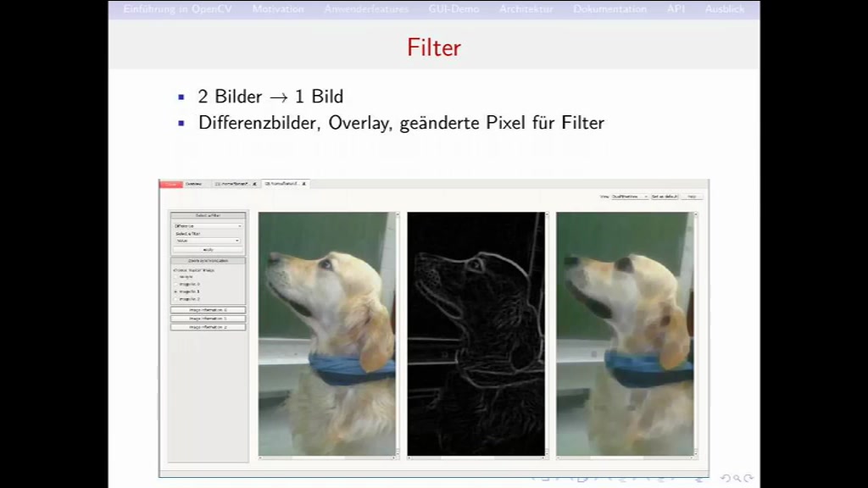Click the original dog image view
This screenshot has height=488, width=868.
pos(326,334)
